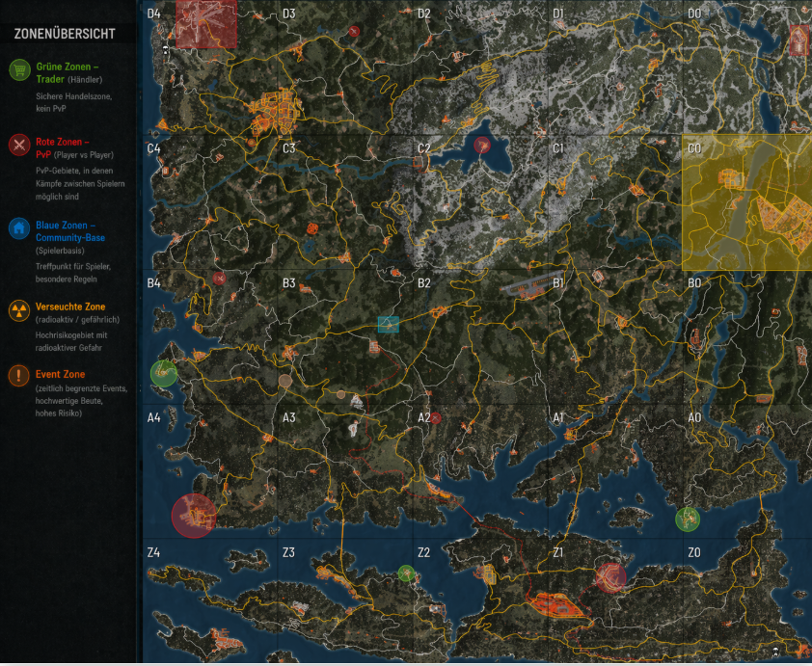Click the Z3 grid label
Screen dimensions: 812x666
pyautogui.click(x=289, y=552)
